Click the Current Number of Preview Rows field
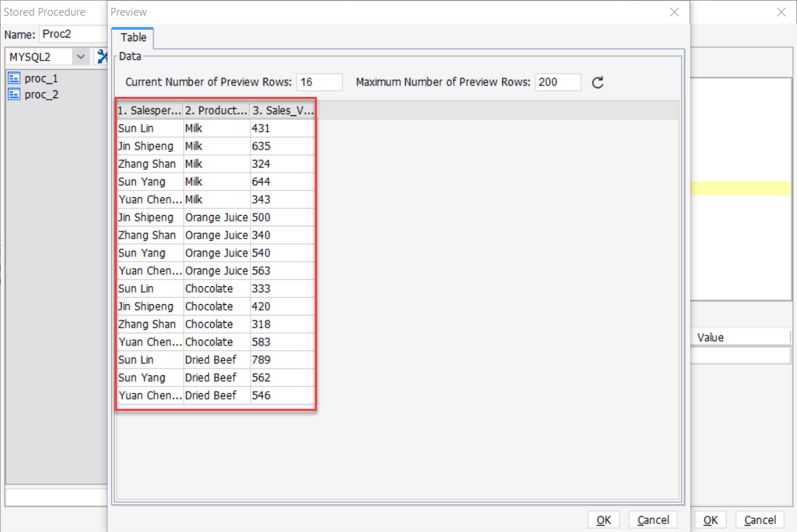 coord(319,82)
